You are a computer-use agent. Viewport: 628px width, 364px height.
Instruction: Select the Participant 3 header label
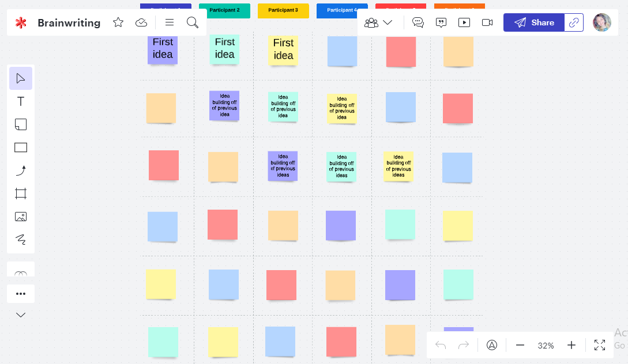coord(283,10)
